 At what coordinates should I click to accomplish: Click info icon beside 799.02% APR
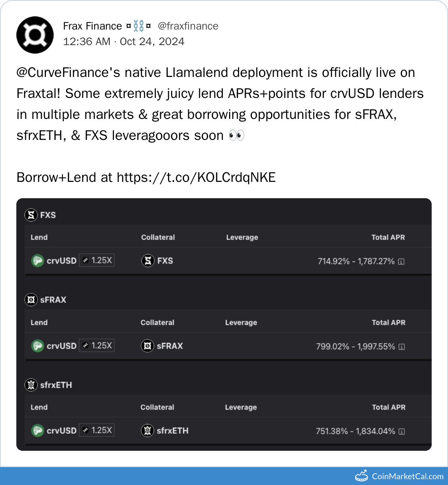pyautogui.click(x=402, y=347)
